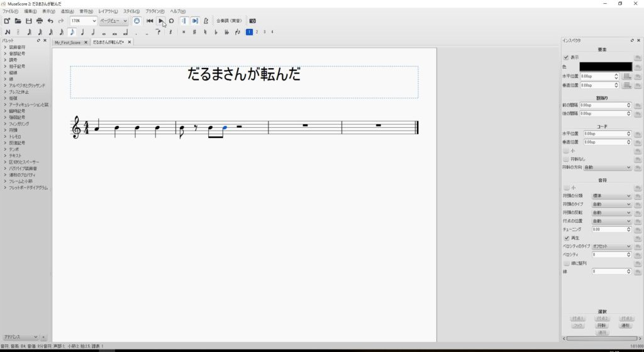Open the スタイル(S) menu
This screenshot has height=352, width=644.
point(131,11)
